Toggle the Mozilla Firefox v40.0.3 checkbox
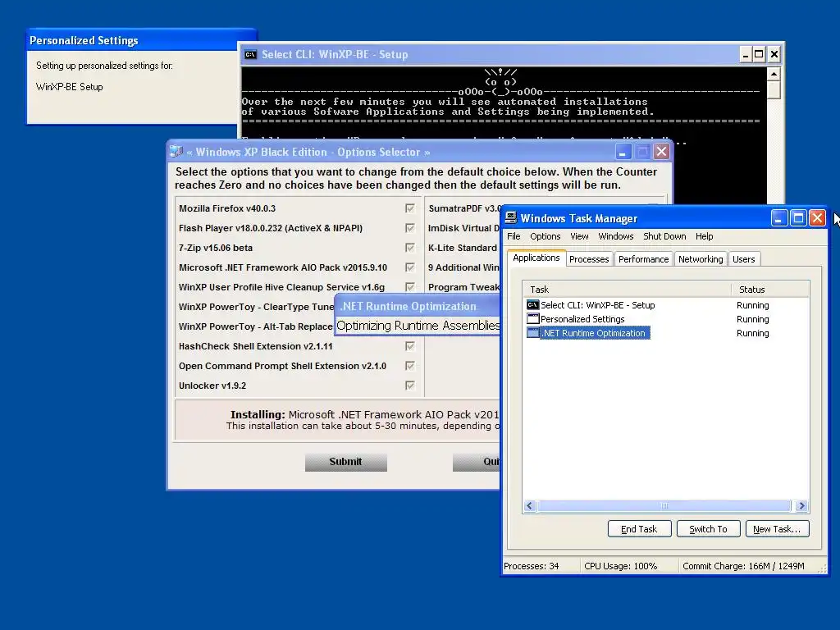Viewport: 840px width, 630px height. pyautogui.click(x=410, y=208)
